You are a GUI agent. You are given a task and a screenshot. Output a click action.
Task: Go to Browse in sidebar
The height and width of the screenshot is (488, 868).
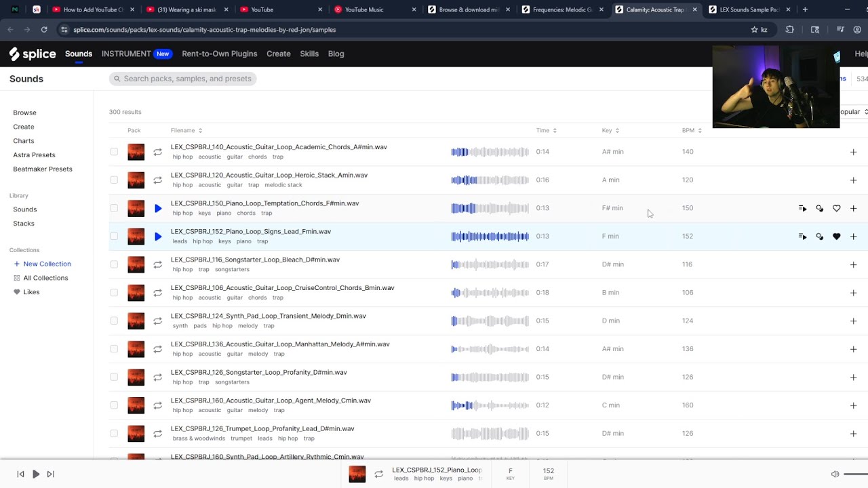point(24,113)
